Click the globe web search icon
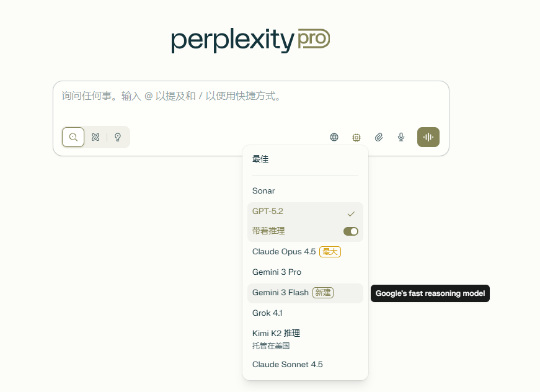The image size is (540, 392). click(334, 137)
